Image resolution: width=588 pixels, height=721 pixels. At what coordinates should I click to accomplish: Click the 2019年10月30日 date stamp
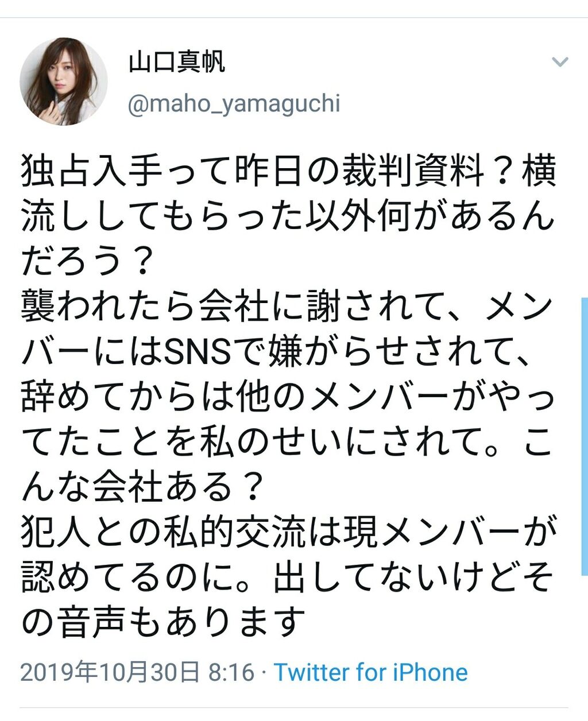(110, 672)
